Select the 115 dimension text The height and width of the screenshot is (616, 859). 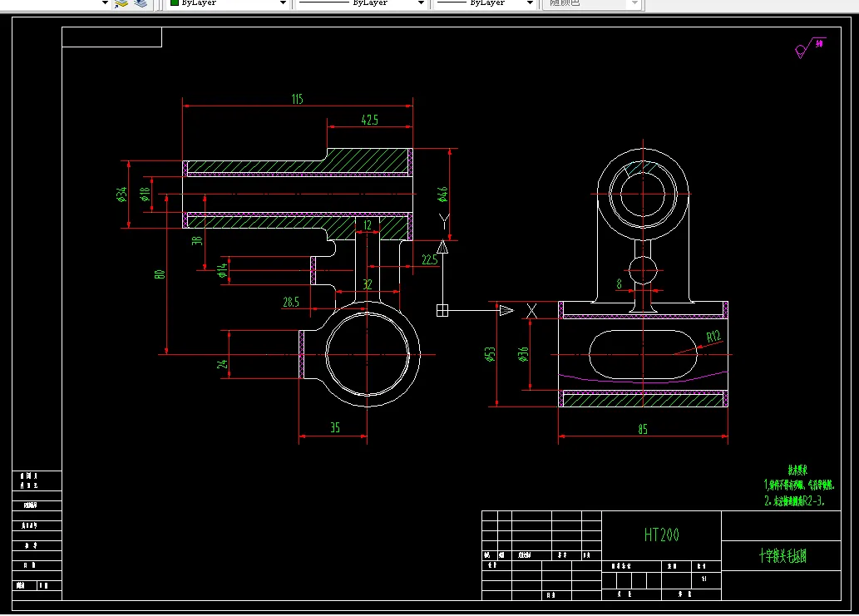297,99
